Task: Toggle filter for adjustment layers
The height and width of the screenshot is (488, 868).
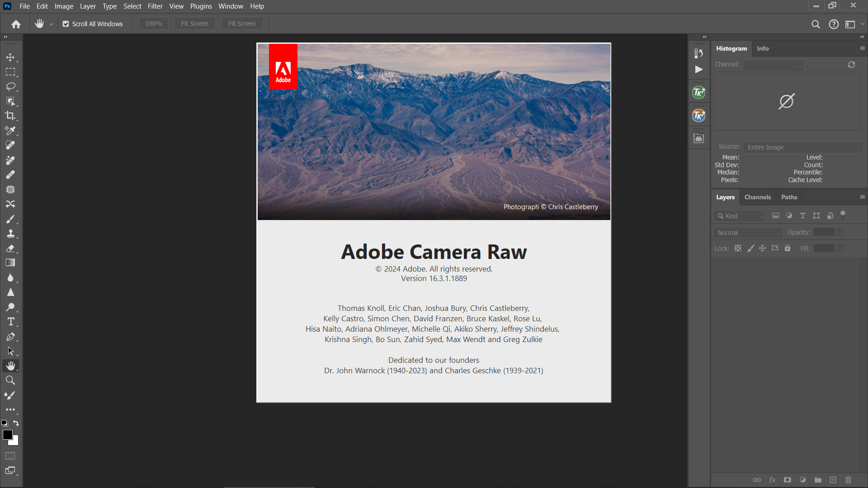Action: [x=789, y=216]
